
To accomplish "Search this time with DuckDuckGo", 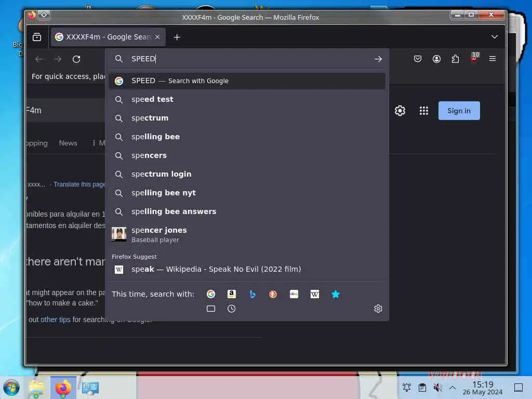I will point(273,294).
